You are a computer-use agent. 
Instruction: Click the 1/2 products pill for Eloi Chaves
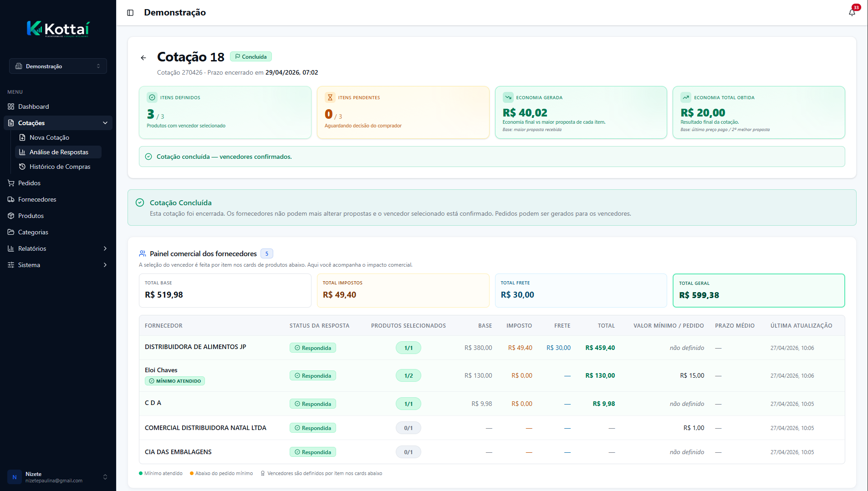click(408, 375)
